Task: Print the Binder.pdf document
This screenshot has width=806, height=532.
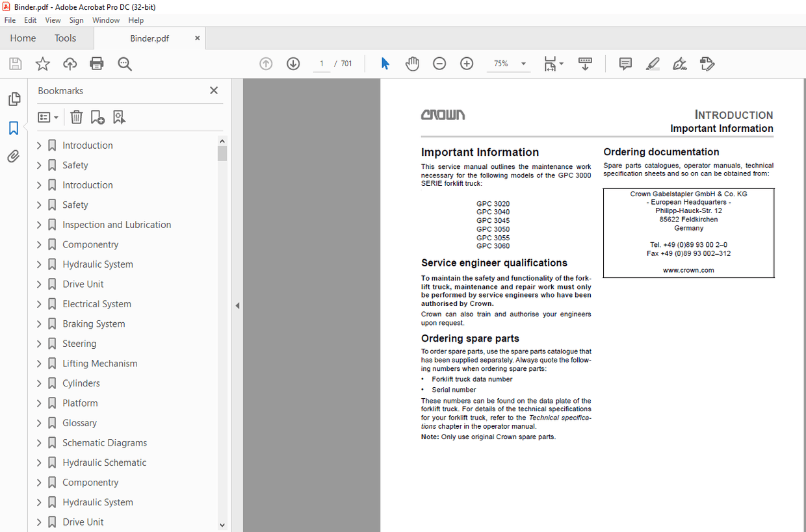Action: [x=96, y=64]
